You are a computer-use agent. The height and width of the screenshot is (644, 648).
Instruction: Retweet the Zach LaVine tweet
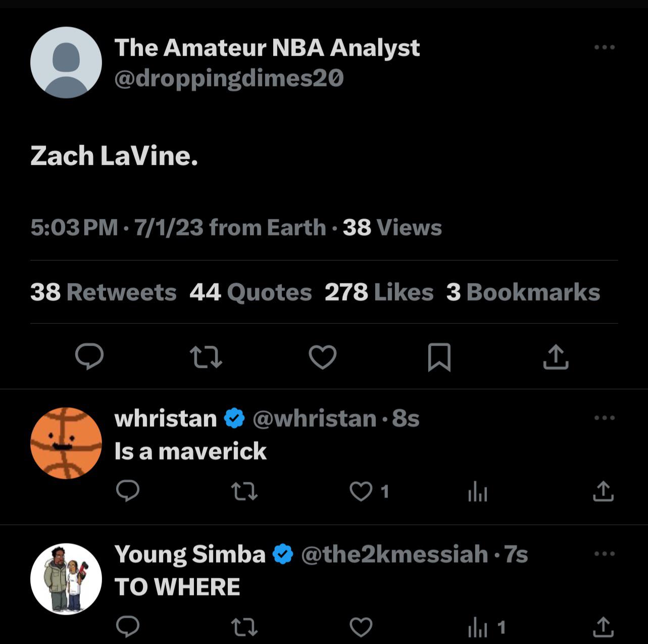click(206, 357)
